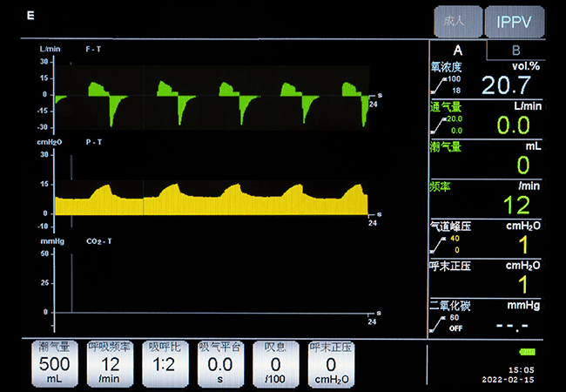Image resolution: width=566 pixels, height=392 pixels.
Task: Click the F - T flow graph label
Action: pyautogui.click(x=95, y=48)
